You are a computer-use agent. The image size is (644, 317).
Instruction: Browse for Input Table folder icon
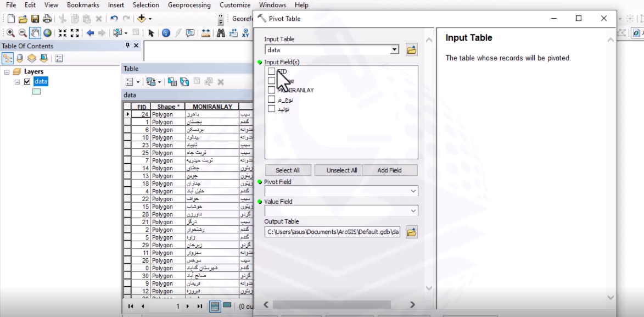(411, 50)
